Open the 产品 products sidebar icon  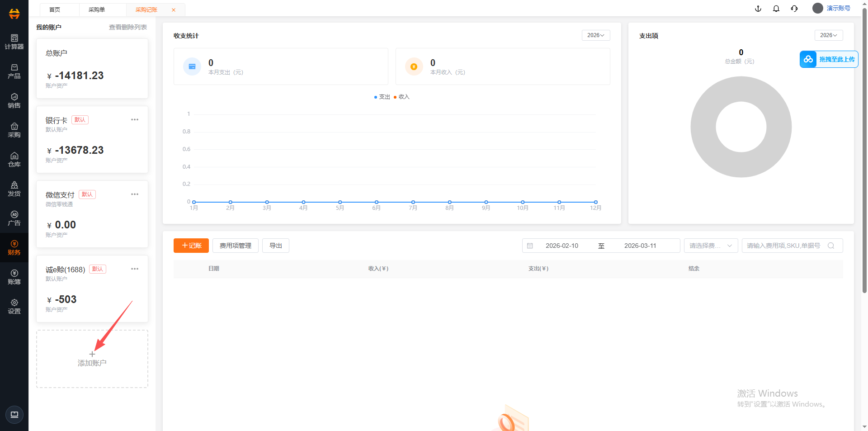14,71
